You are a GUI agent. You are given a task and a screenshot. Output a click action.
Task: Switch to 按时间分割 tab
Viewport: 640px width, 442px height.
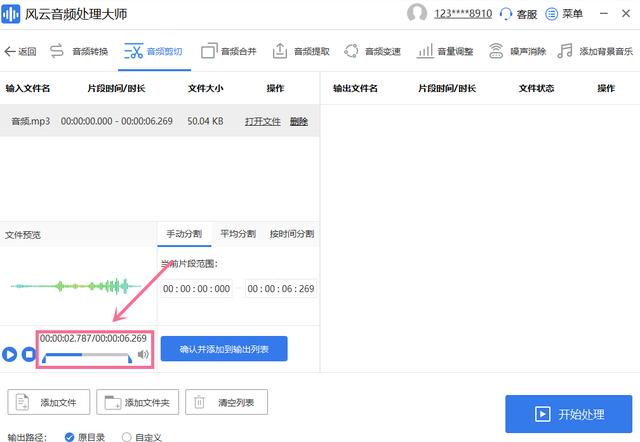(x=291, y=234)
